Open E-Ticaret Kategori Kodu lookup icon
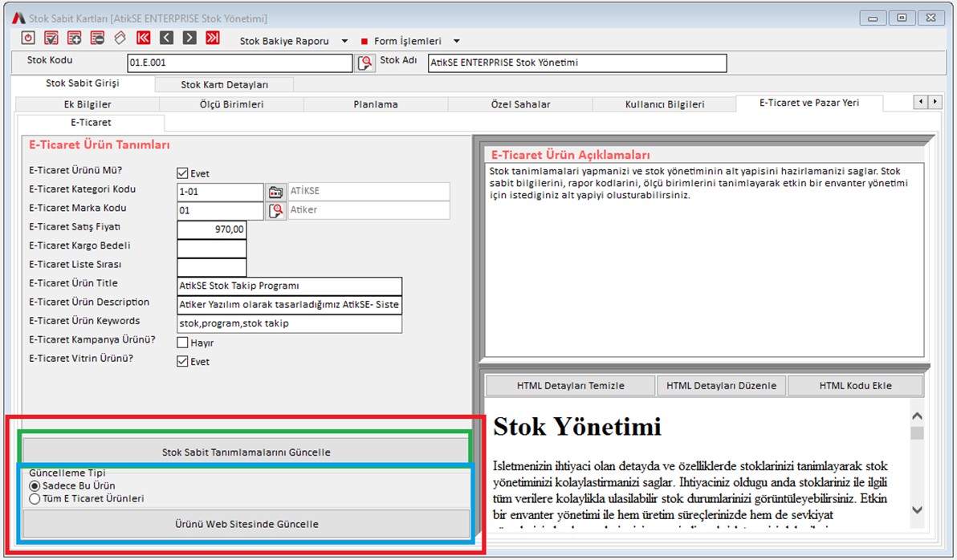The width and height of the screenshot is (957, 560). point(276,193)
